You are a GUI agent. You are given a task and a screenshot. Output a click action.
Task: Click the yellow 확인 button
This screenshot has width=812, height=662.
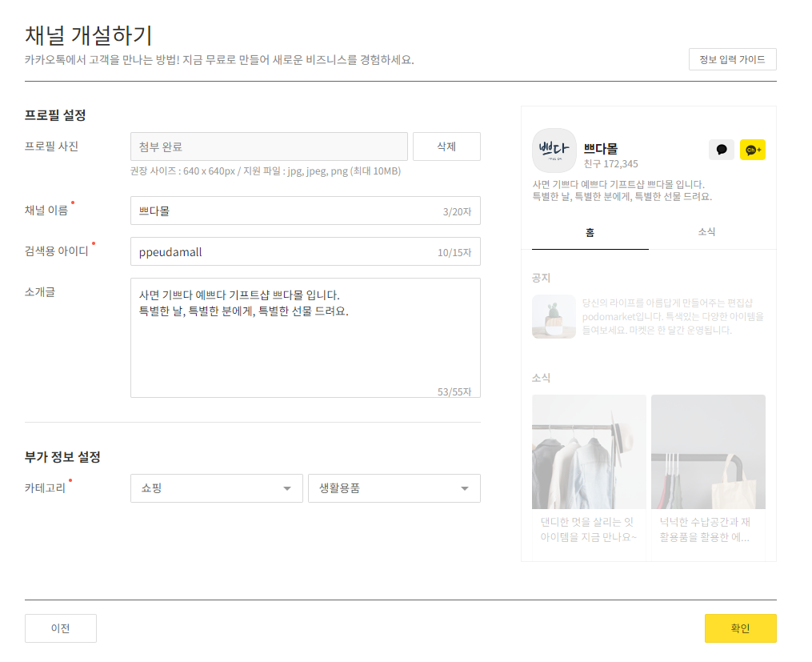[741, 628]
